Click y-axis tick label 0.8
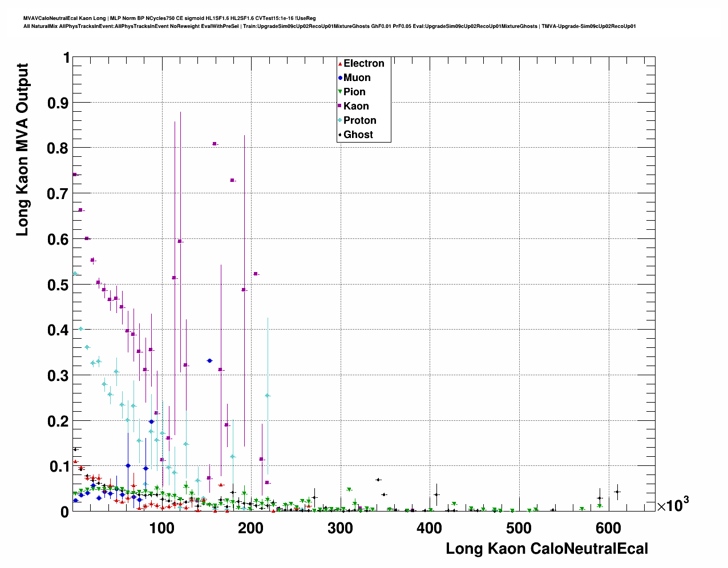728x568 pixels. [59, 148]
